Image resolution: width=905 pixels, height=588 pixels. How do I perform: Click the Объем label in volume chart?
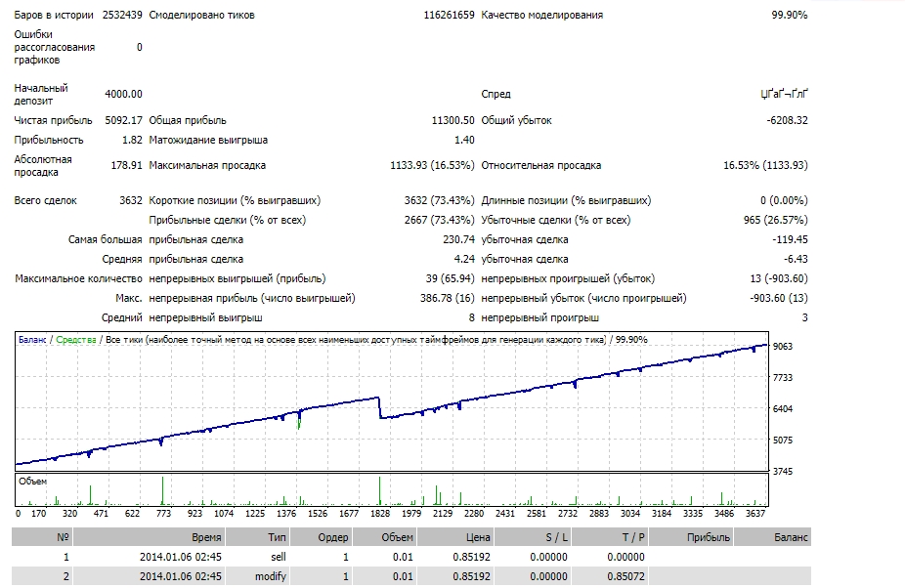[x=33, y=482]
